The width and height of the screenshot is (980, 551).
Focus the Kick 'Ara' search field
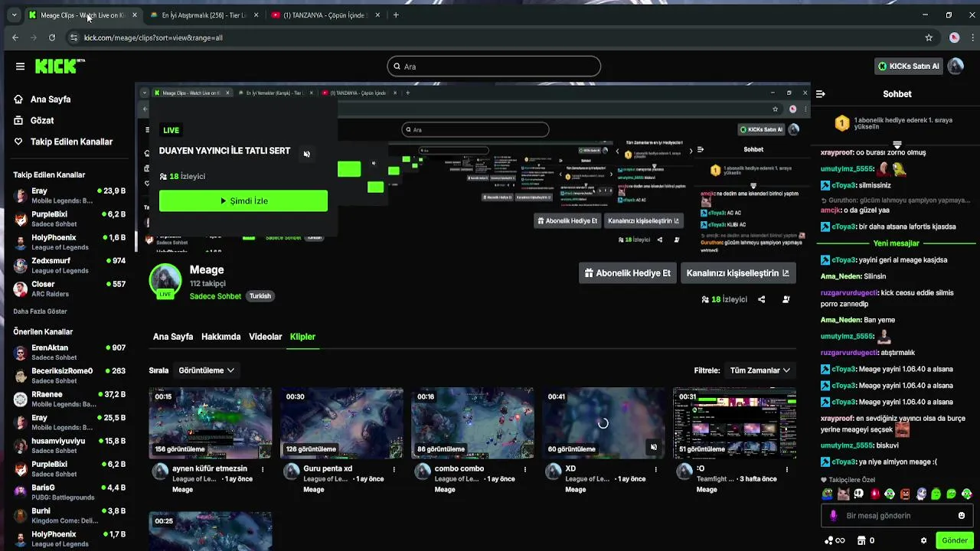[494, 67]
